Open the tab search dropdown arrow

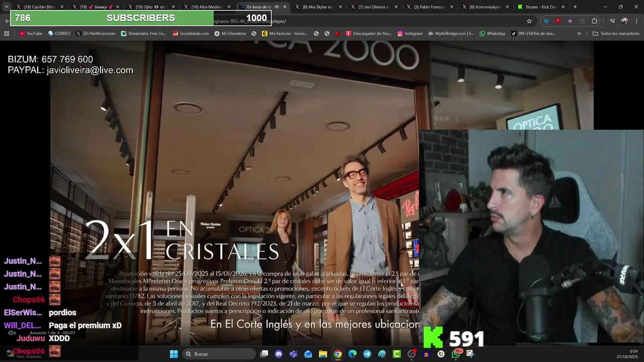point(7,7)
